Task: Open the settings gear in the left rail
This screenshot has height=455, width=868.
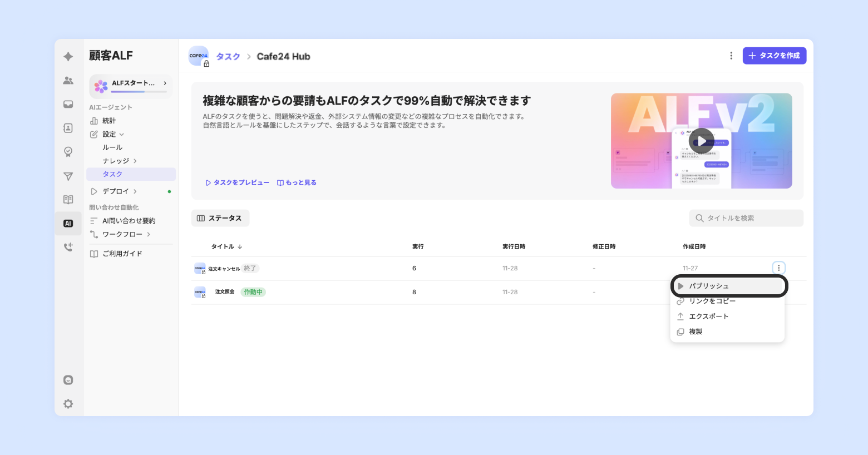Action: point(68,404)
